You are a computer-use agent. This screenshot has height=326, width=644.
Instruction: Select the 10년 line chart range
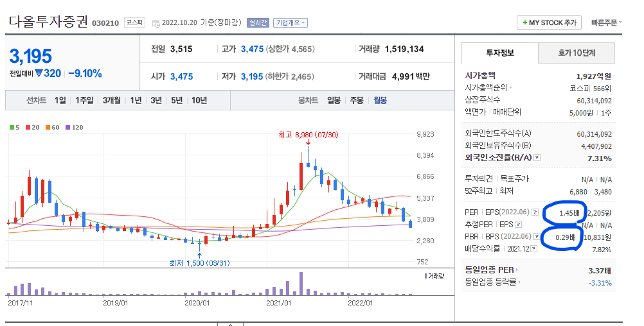(199, 101)
